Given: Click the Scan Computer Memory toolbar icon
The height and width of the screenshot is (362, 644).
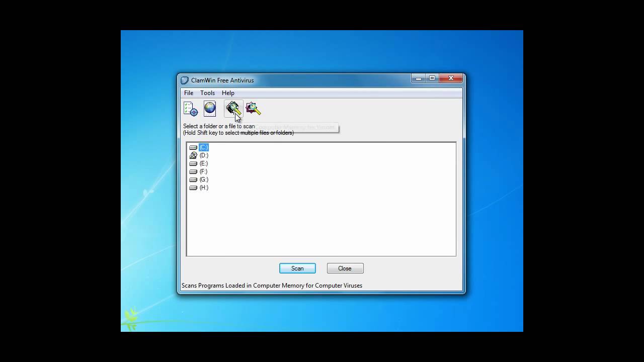Looking at the screenshot, I should (233, 109).
